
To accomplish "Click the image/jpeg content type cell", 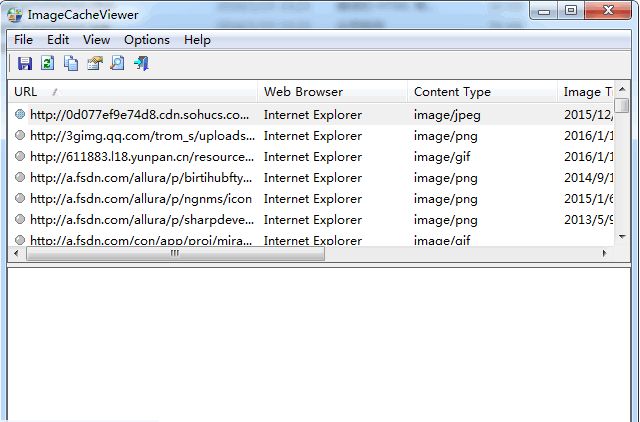I will pyautogui.click(x=447, y=115).
